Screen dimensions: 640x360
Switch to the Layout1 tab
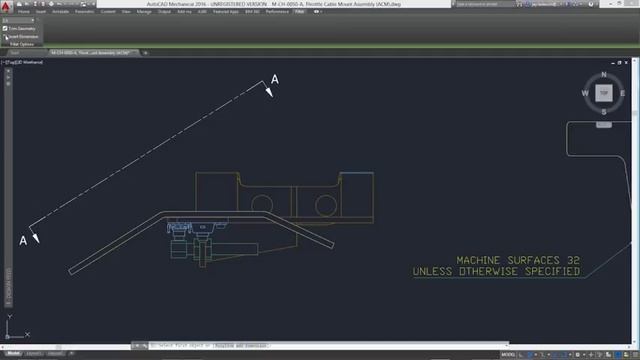tap(34, 353)
